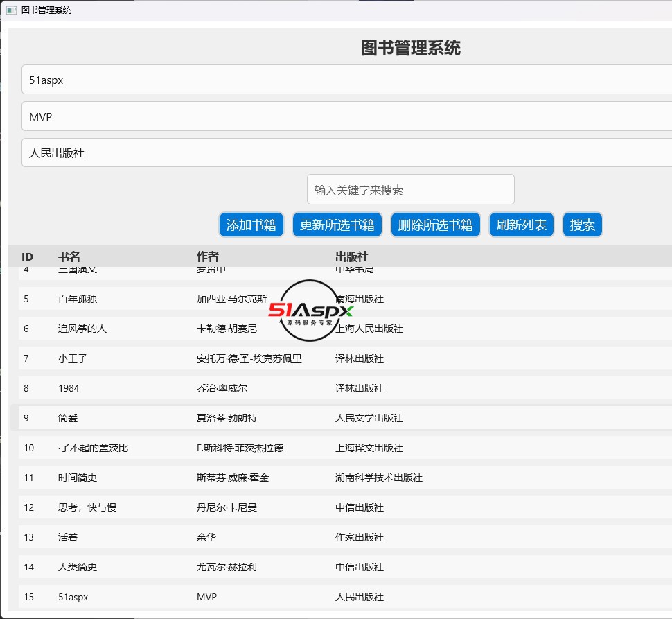Click the 添加书籍 button
672x619 pixels.
point(251,225)
